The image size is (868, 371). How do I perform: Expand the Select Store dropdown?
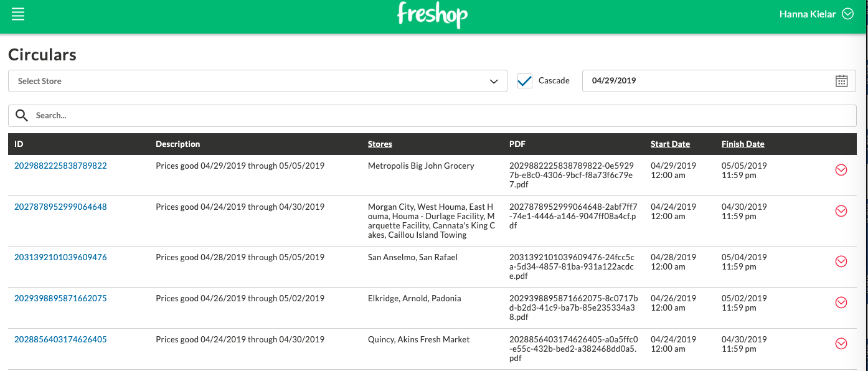258,81
